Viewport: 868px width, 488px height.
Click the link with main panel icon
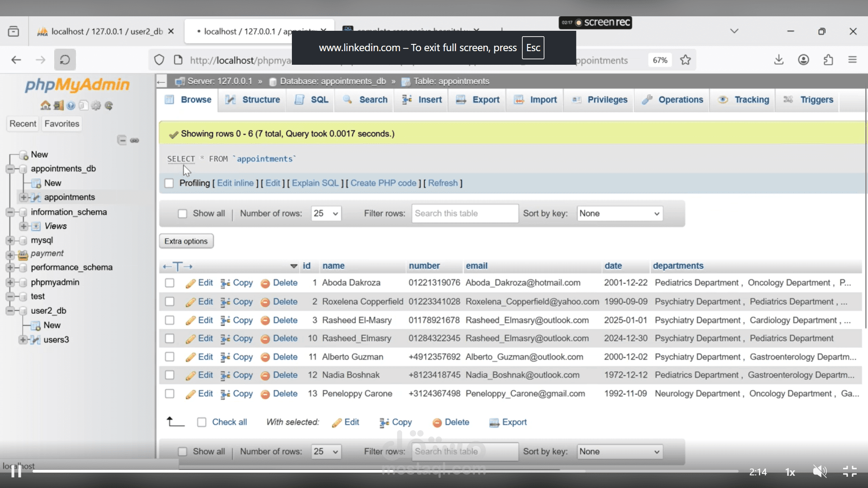134,140
